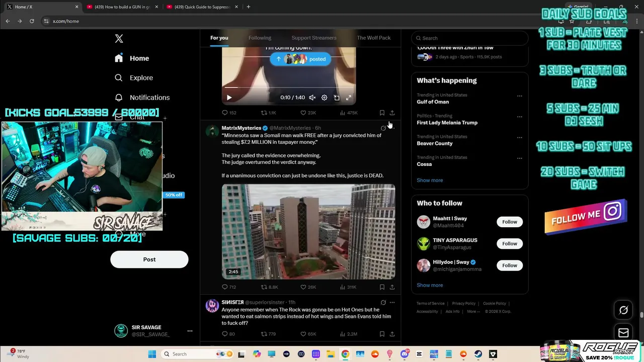View analytics of MatrixMysteries post (311K)

point(348,287)
